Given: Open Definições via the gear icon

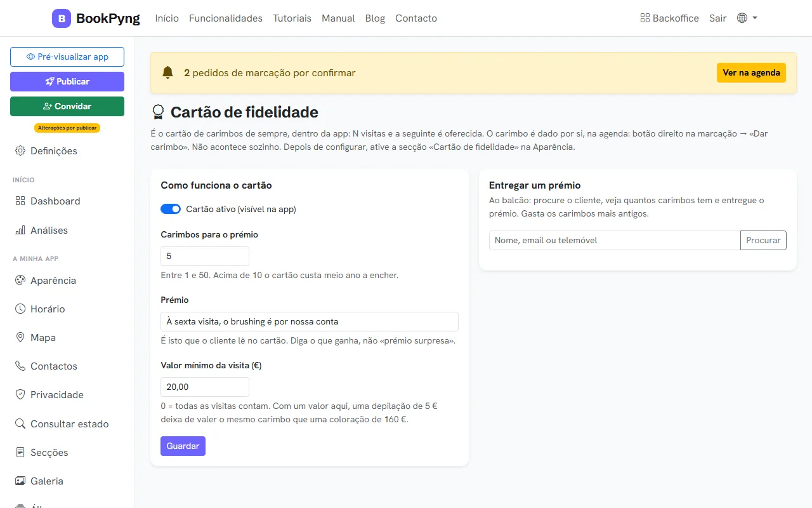Looking at the screenshot, I should click(x=20, y=151).
